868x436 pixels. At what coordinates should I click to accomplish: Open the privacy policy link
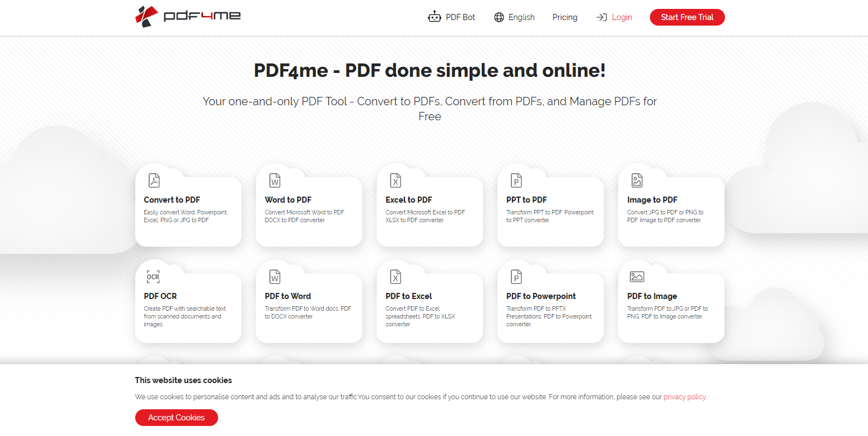685,397
